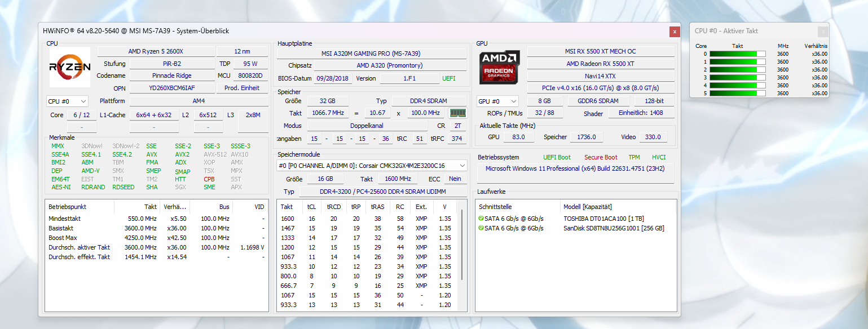This screenshot has height=329, width=868.
Task: Click the MSI A320M GAMING PRO mainboard field
Action: click(371, 54)
